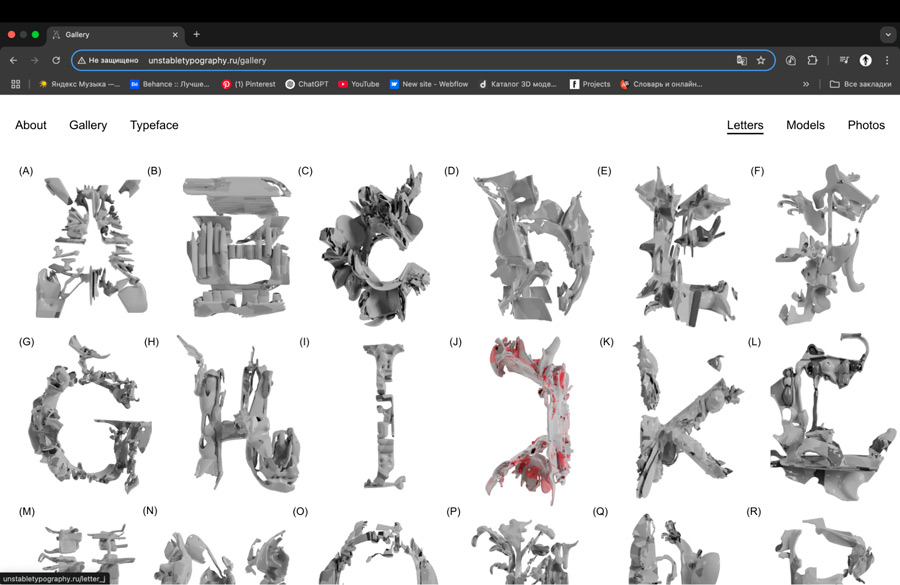The height and width of the screenshot is (585, 900).
Task: Open the YouTube bookmark
Action: (x=359, y=84)
